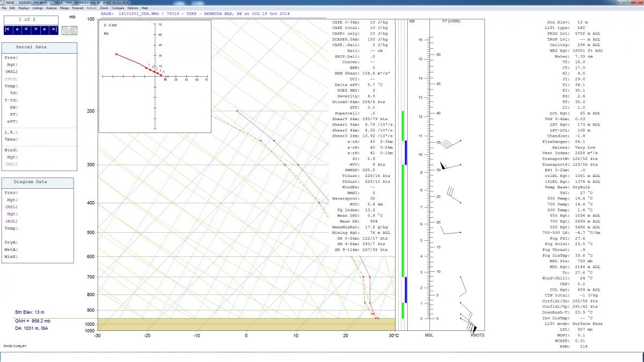Open the Options menu
The width and height of the screenshot is (644, 362).
point(133,8)
